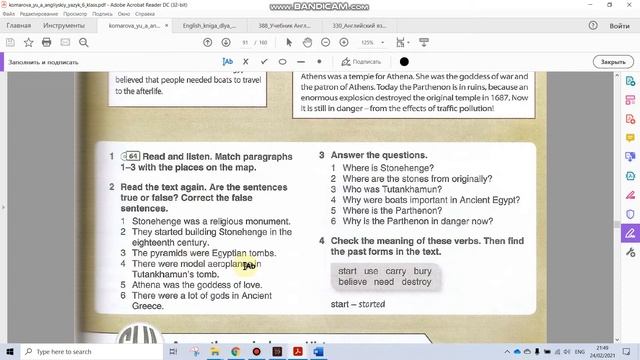Select the circle oval tool
The width and height of the screenshot is (640, 360).
[282, 62]
